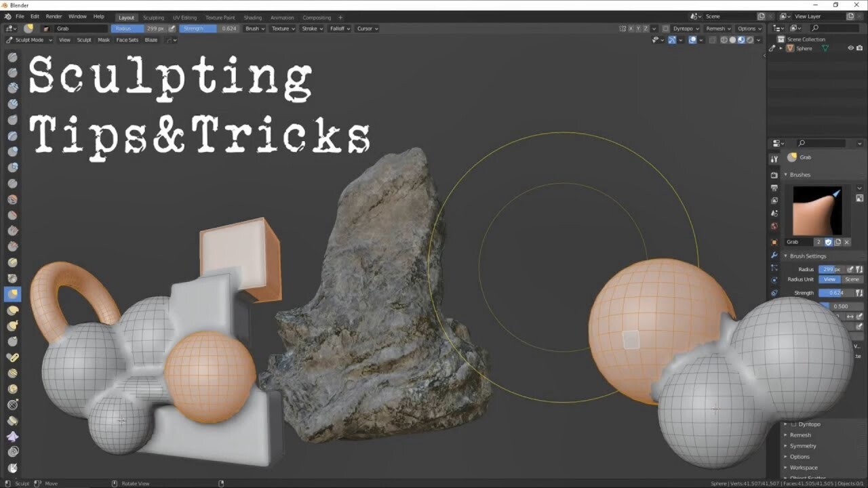
Task: Click the Grab brush preview thumbnail
Action: pos(817,210)
